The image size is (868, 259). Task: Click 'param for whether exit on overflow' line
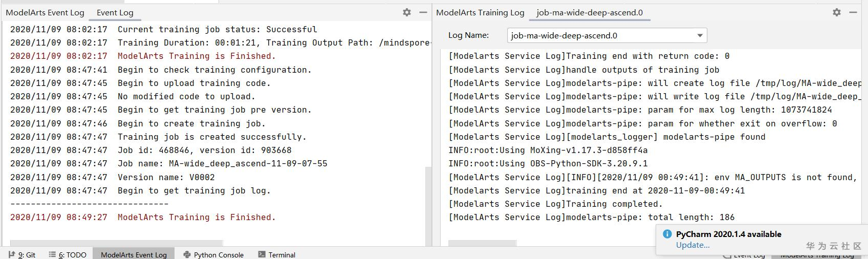(643, 123)
